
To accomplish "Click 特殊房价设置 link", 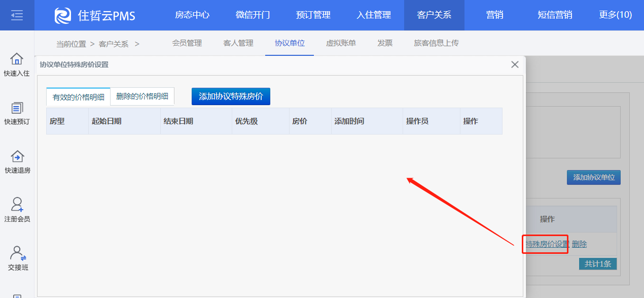I will [x=547, y=244].
